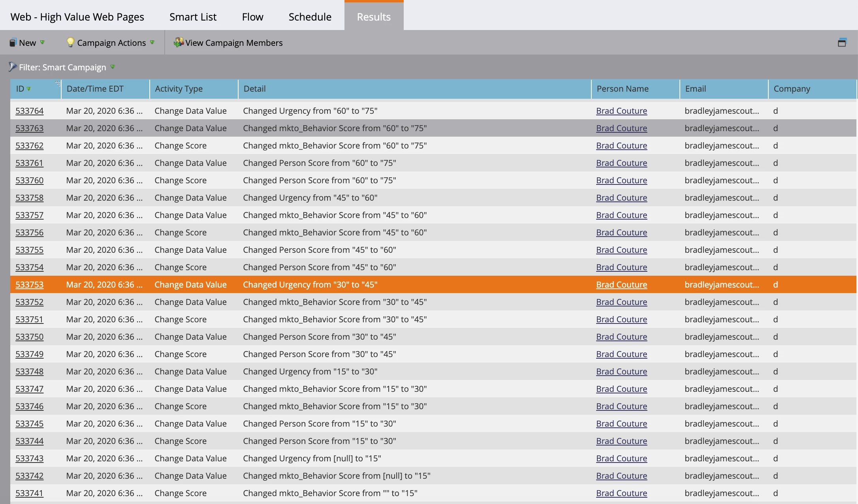The width and height of the screenshot is (858, 504).
Task: Open activity ID 533764 link
Action: [x=29, y=111]
